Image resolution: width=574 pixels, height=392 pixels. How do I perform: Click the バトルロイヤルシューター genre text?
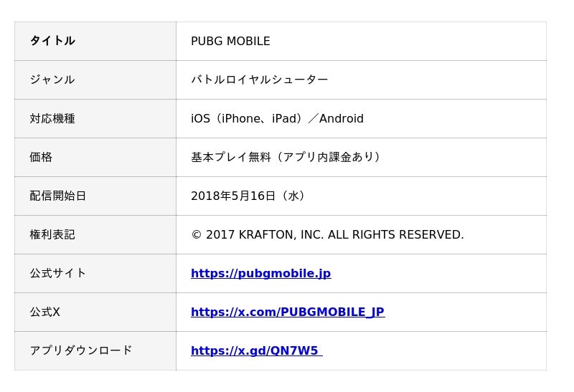pyautogui.click(x=259, y=80)
